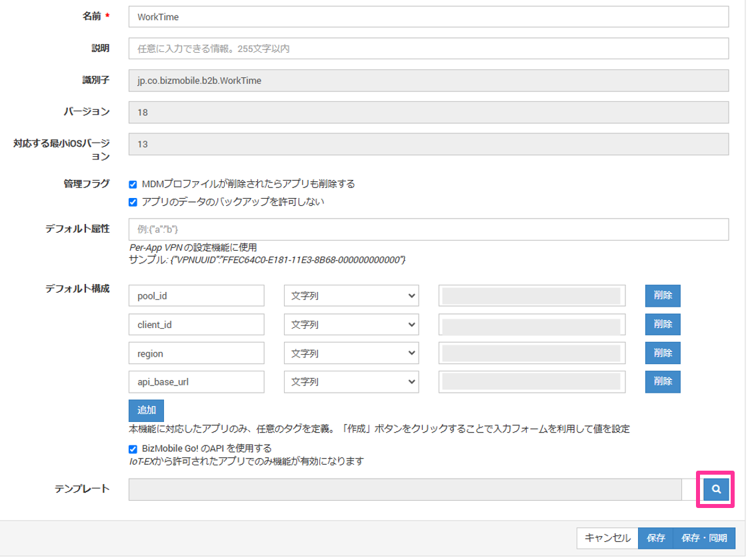The image size is (750, 560).
Task: Click the 保存 button
Action: pyautogui.click(x=655, y=537)
